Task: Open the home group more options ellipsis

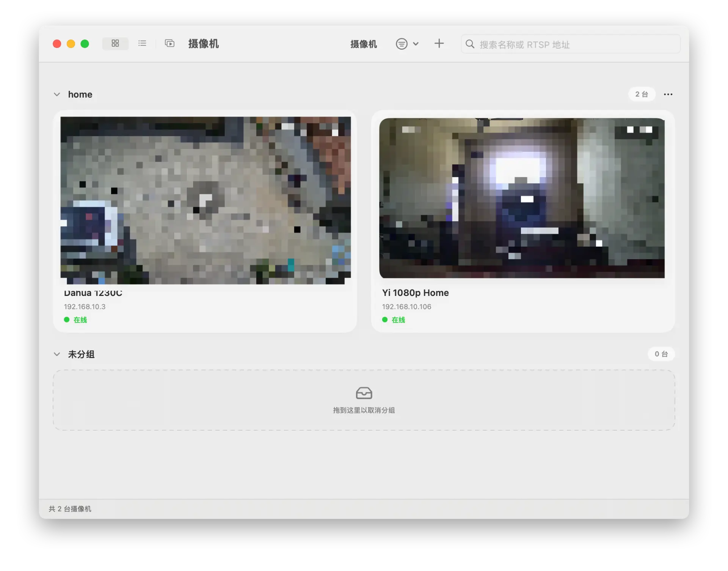Action: point(668,94)
